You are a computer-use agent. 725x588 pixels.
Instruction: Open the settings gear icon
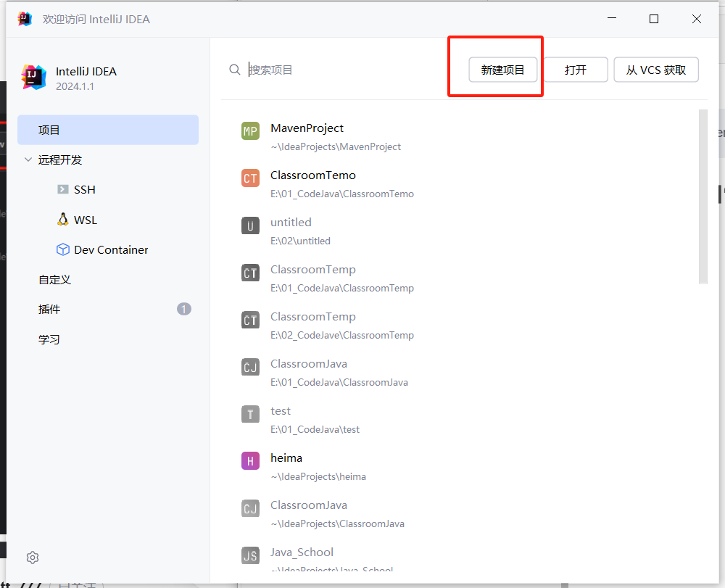[x=33, y=558]
